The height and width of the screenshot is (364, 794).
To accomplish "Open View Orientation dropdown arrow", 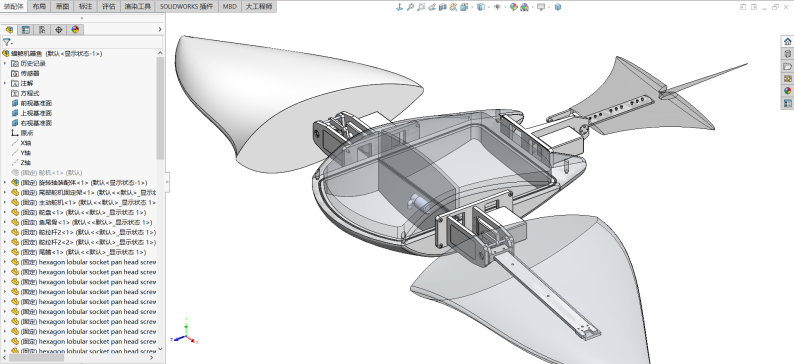I will coord(472,7).
